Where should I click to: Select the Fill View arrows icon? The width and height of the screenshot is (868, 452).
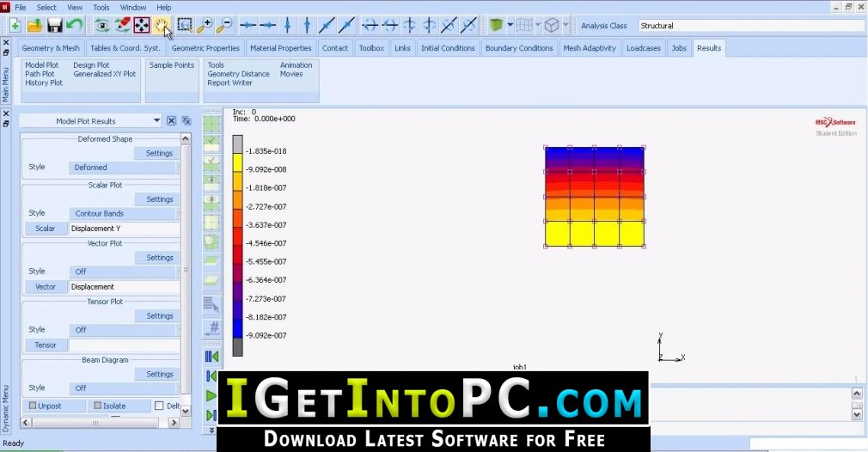(x=142, y=26)
